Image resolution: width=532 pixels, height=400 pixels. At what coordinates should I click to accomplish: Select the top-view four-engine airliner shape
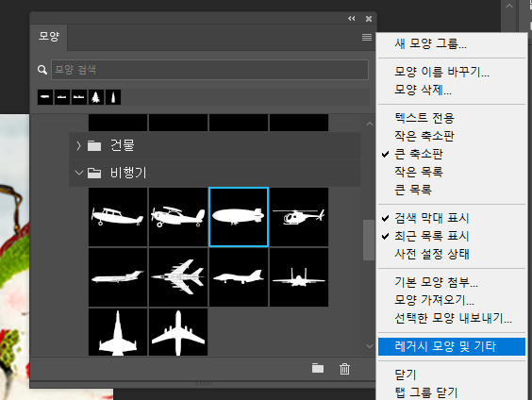point(178,332)
